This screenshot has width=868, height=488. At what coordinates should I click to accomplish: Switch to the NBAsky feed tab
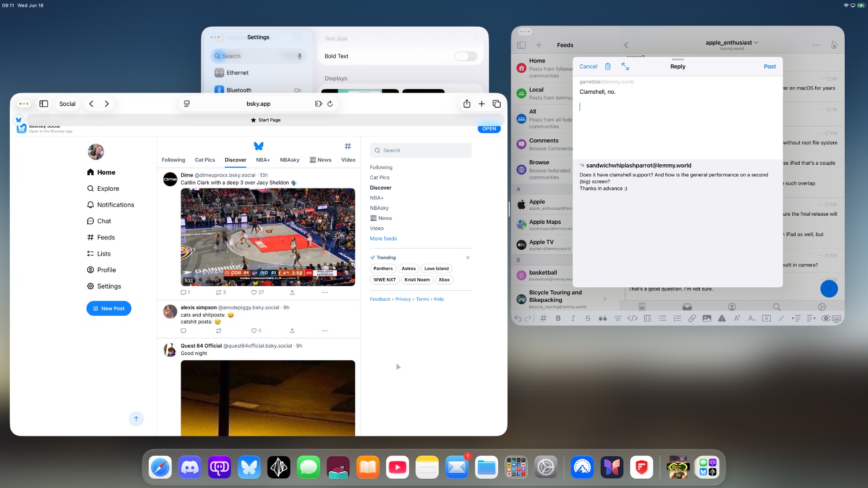[290, 160]
